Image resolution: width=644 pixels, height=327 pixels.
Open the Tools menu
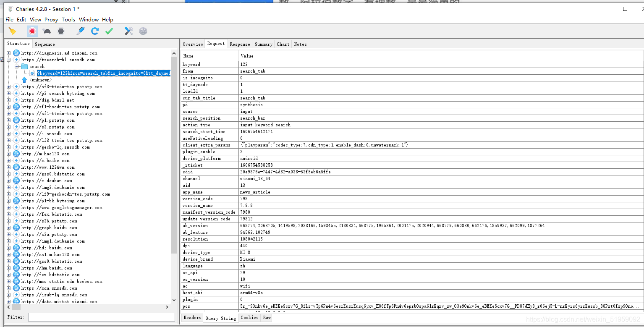[x=68, y=20]
